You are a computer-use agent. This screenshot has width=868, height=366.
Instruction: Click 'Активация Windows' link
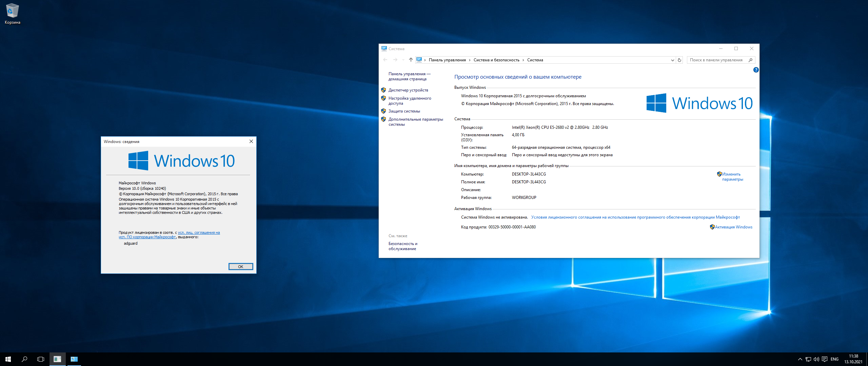(x=733, y=227)
